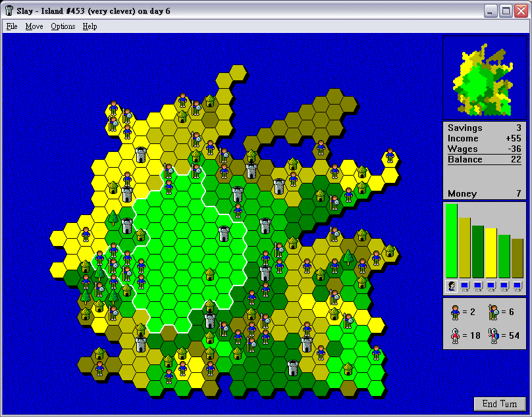Select hut in the southeast bright green territory
532x417 pixels.
pyautogui.click(x=348, y=368)
